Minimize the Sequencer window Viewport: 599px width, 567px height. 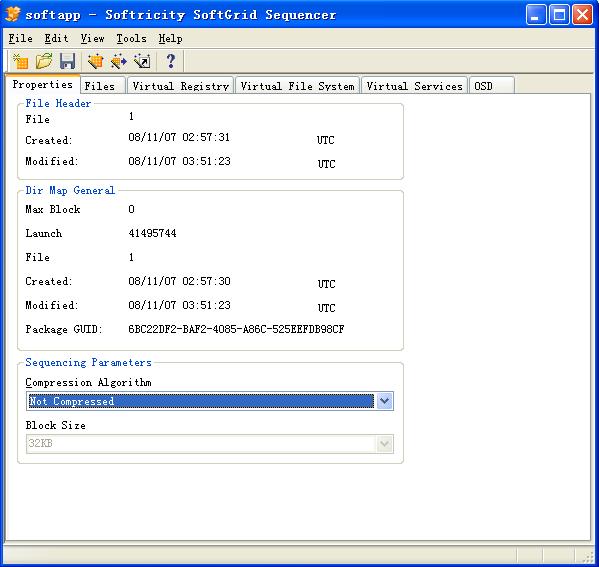(536, 15)
